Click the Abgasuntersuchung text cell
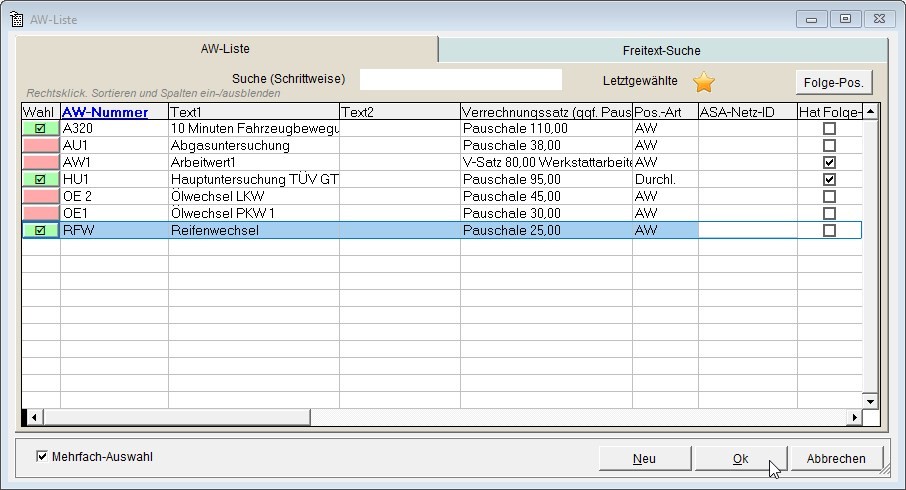This screenshot has width=906, height=490. tap(254, 145)
